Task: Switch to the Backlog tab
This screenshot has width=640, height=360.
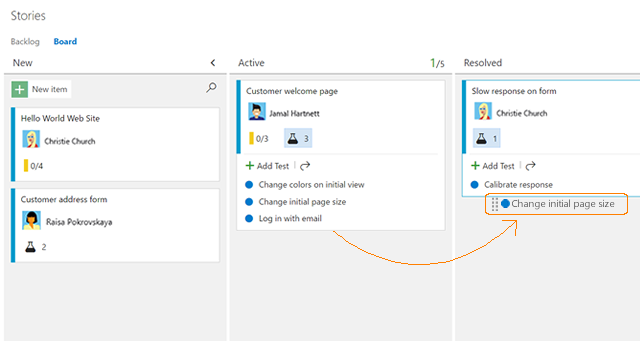Action: point(25,42)
